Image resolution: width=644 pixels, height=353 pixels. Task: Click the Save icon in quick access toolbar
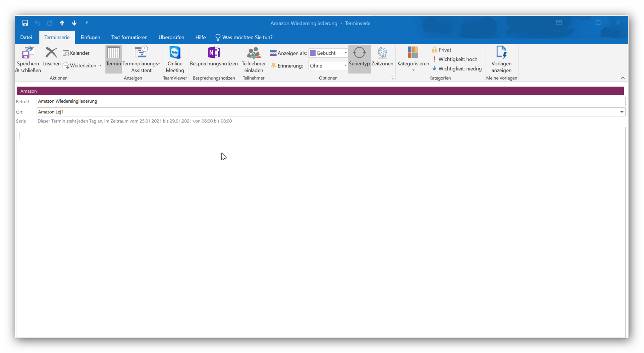pyautogui.click(x=25, y=23)
